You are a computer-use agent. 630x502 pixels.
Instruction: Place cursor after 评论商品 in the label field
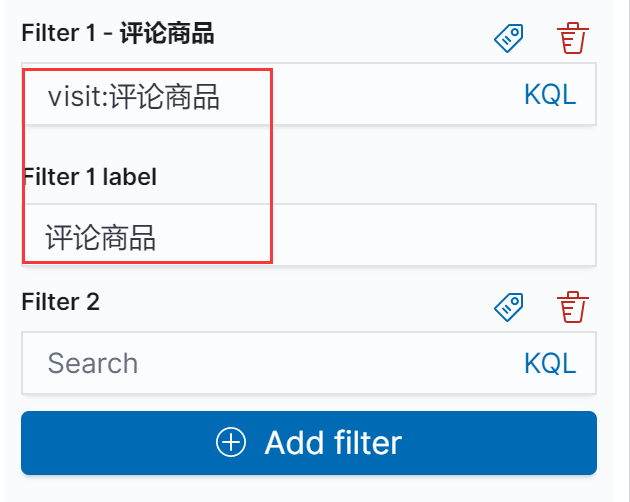(158, 238)
